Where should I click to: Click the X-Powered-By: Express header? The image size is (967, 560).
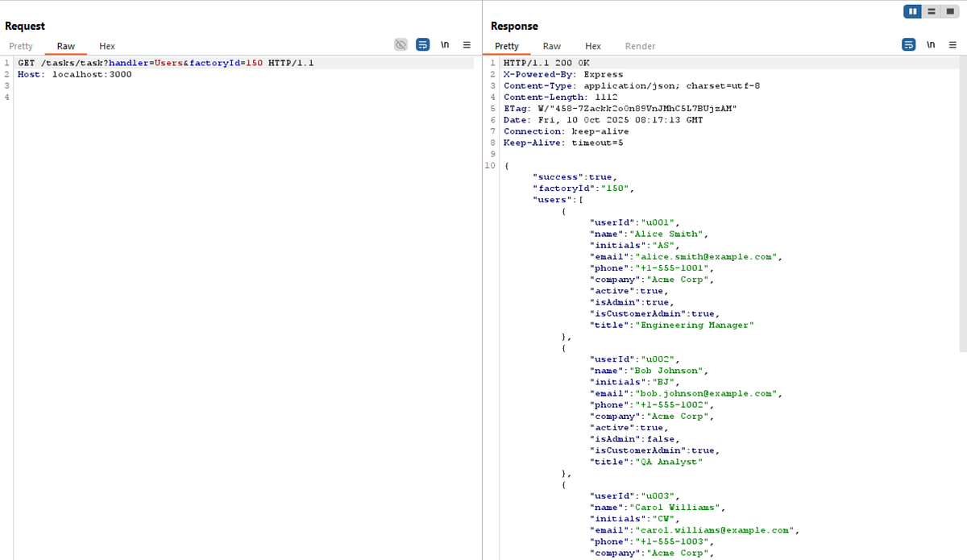click(563, 74)
